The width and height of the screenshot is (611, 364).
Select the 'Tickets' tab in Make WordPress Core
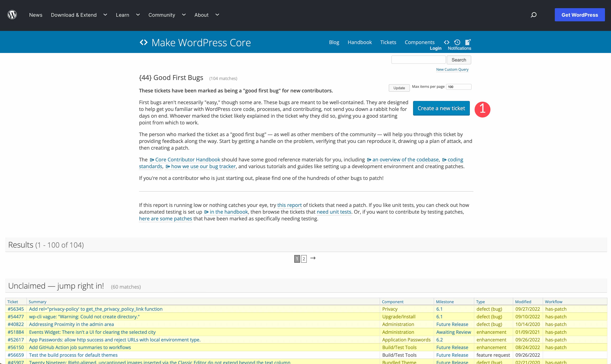388,42
